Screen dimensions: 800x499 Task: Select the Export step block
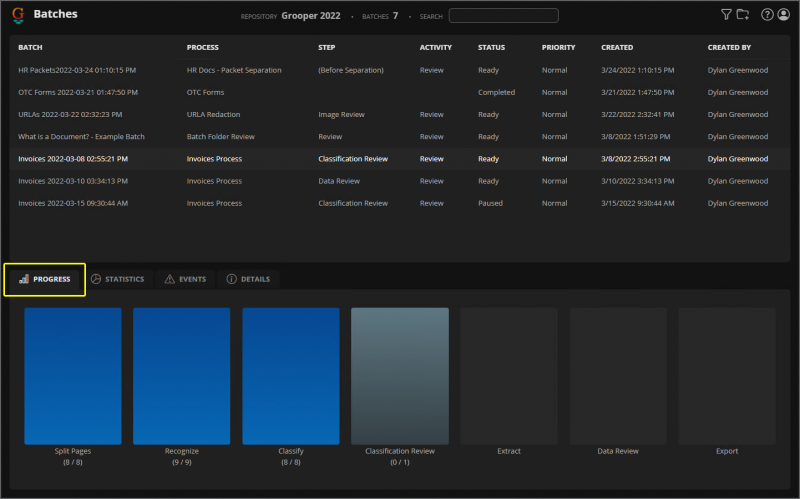[727, 376]
